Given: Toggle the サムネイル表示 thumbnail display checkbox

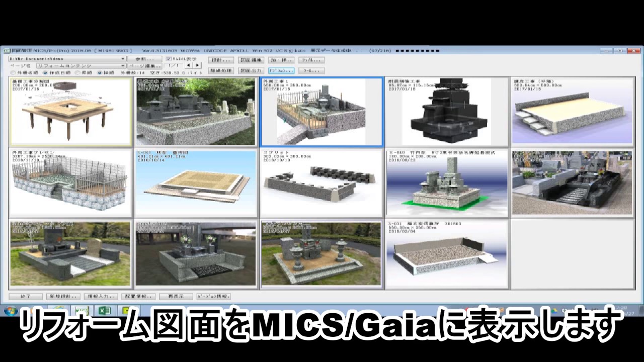Looking at the screenshot, I should [169, 59].
